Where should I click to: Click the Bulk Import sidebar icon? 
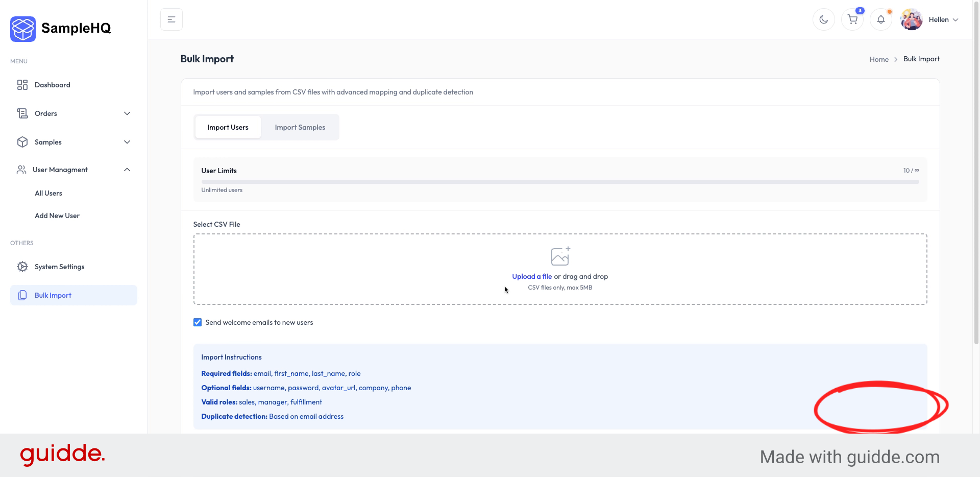click(22, 295)
